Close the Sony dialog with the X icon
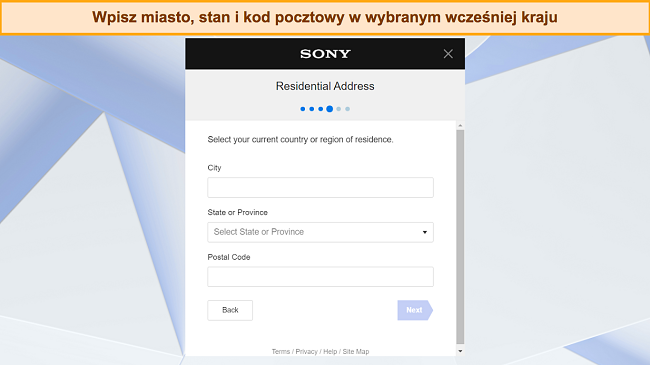This screenshot has height=365, width=650. 448,54
